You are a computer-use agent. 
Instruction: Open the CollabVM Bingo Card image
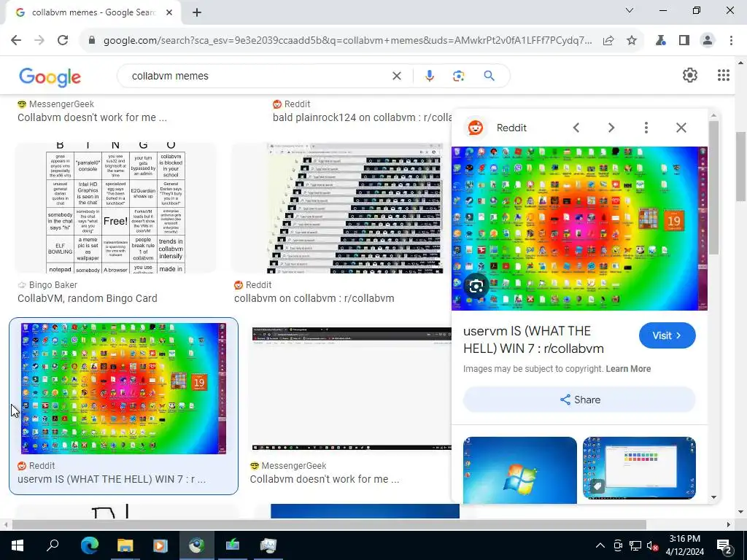coord(115,208)
